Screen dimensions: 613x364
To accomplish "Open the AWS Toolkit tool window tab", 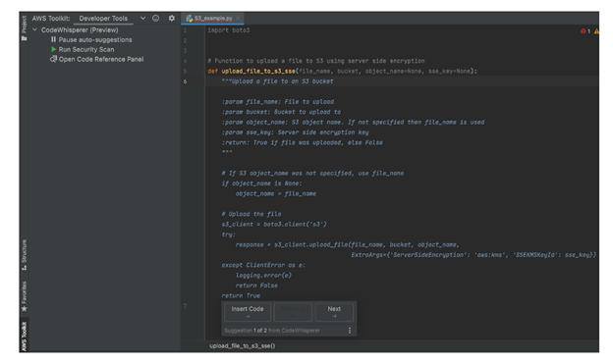I will coord(25,337).
